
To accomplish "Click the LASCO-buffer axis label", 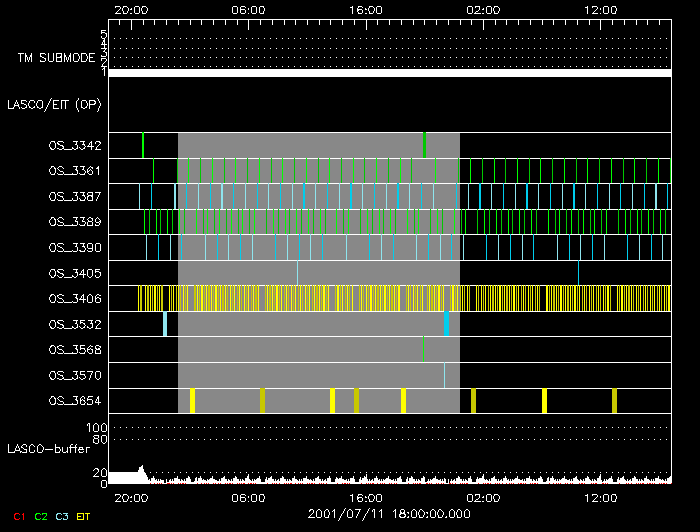I will point(46,448).
